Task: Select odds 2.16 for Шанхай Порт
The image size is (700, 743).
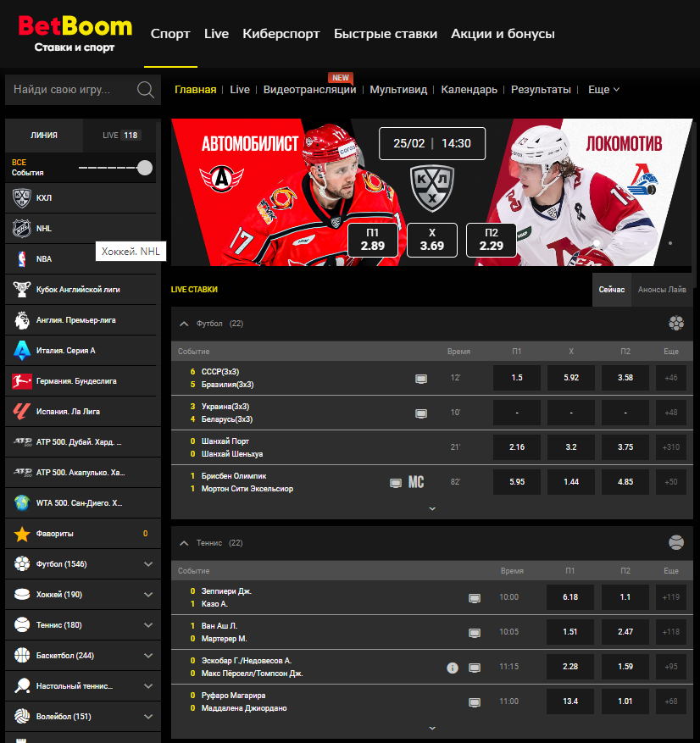Action: pyautogui.click(x=517, y=446)
